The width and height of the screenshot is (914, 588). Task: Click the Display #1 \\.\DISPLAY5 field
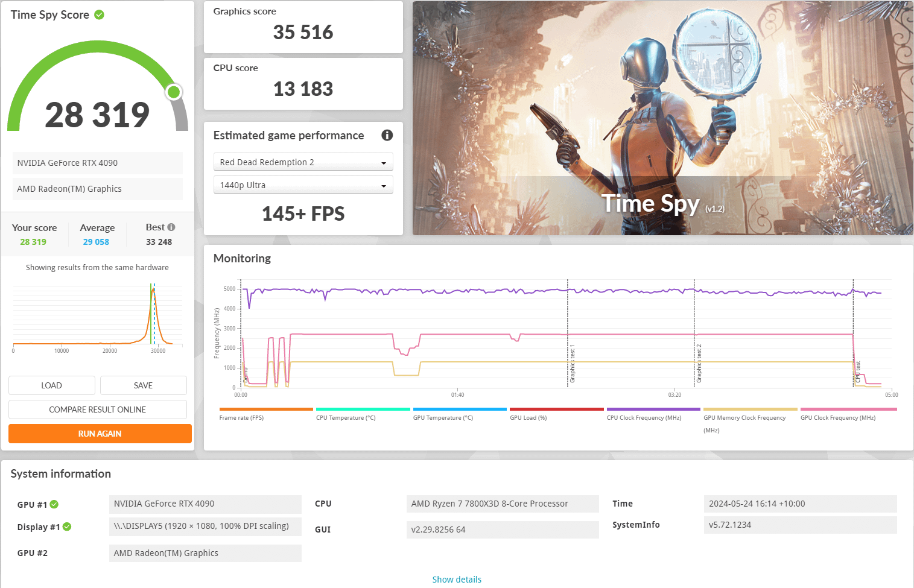(205, 526)
